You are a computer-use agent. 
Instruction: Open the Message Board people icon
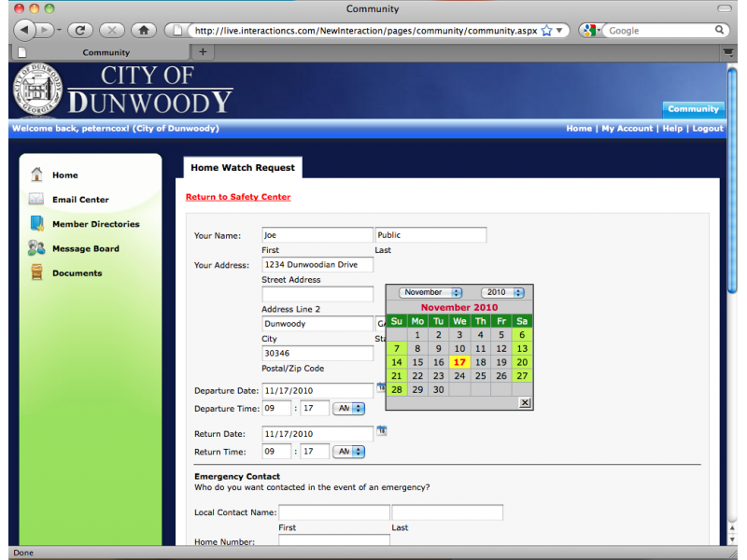(x=35, y=248)
